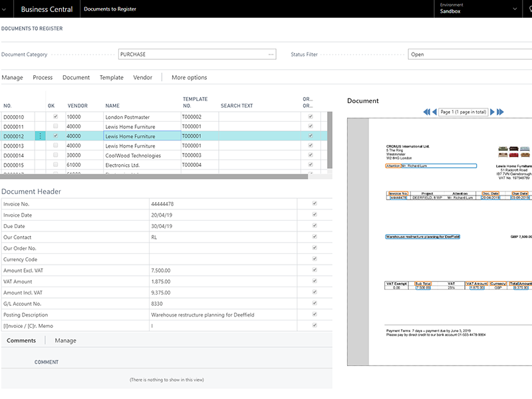The image size is (532, 399).
Task: Toggle Due Date header checkbox
Action: [x=315, y=225]
